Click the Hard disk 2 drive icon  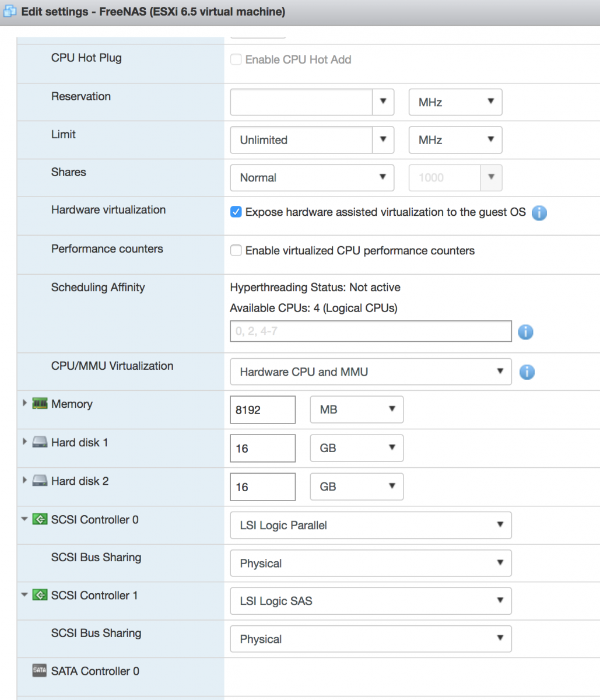pyautogui.click(x=40, y=481)
